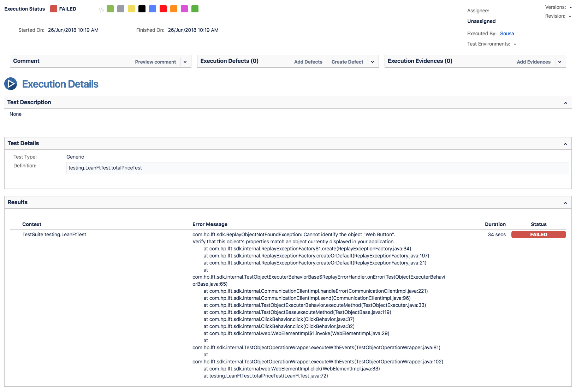The width and height of the screenshot is (576, 392).
Task: Select the gray status swatch
Action: (x=121, y=9)
